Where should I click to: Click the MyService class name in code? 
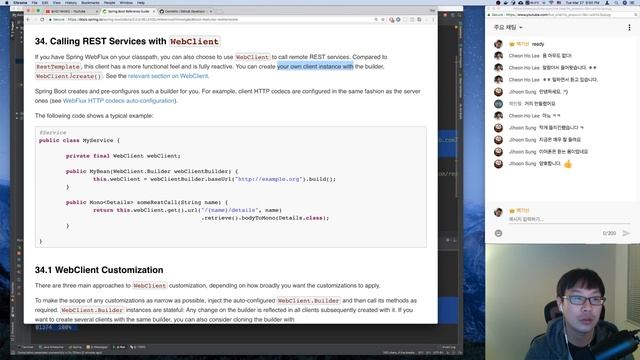pyautogui.click(x=98, y=140)
